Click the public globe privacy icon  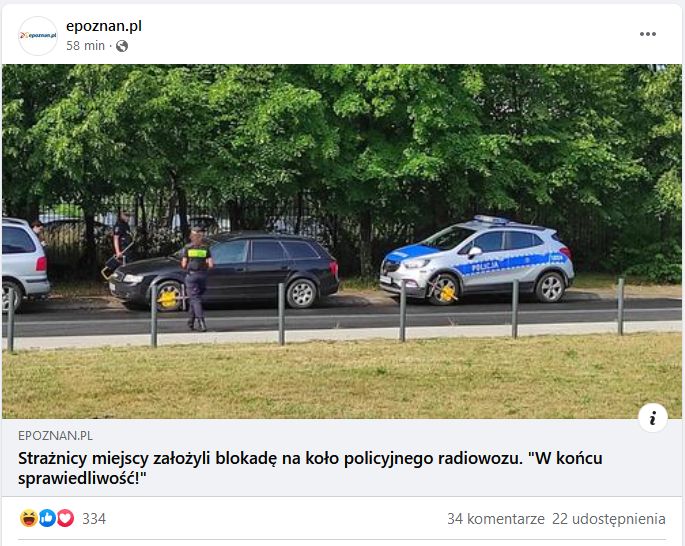(122, 46)
